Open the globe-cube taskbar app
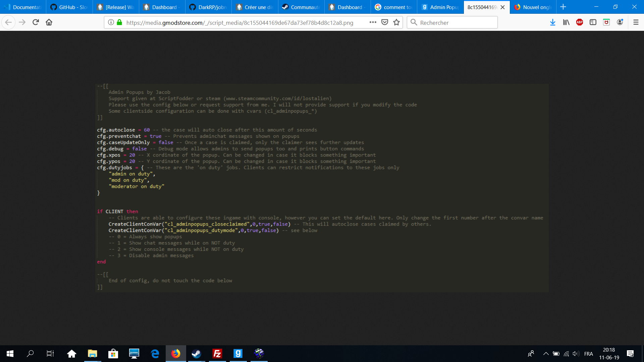 [259, 354]
